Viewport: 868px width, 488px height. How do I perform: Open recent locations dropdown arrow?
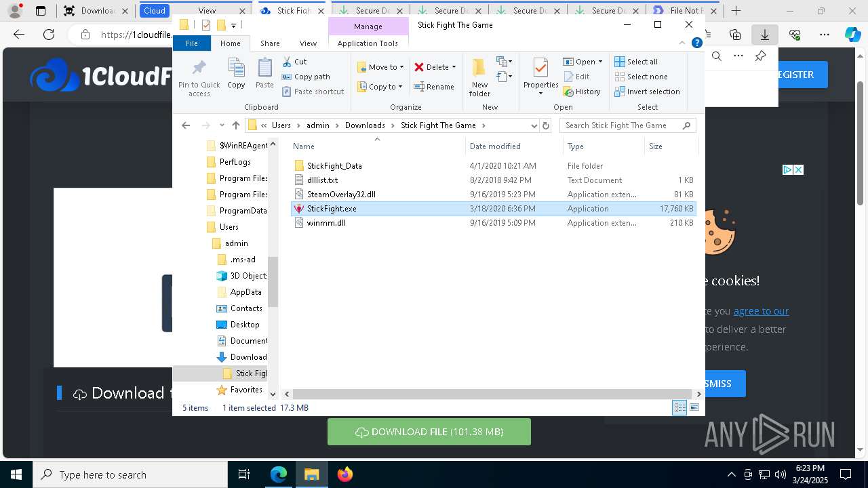(222, 125)
